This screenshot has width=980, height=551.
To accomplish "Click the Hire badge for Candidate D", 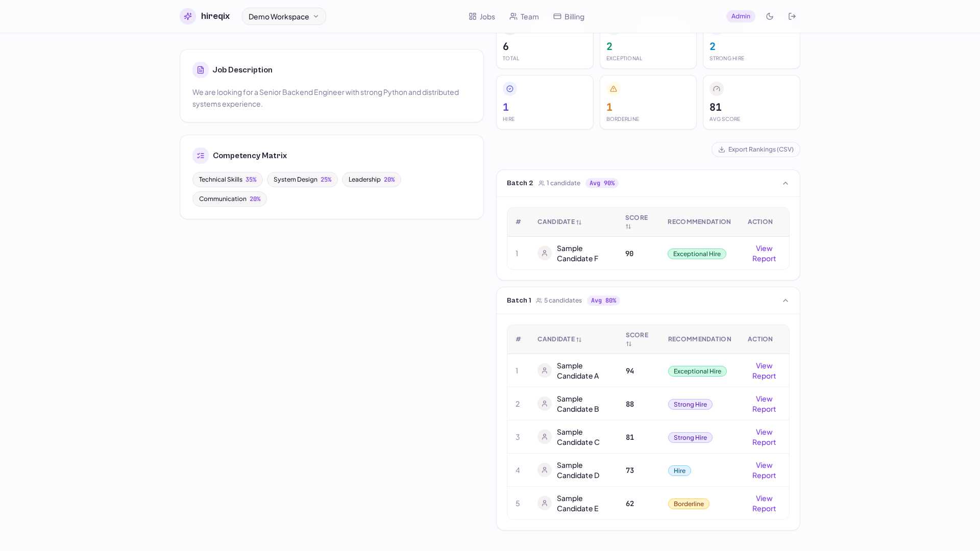I will click(x=679, y=471).
